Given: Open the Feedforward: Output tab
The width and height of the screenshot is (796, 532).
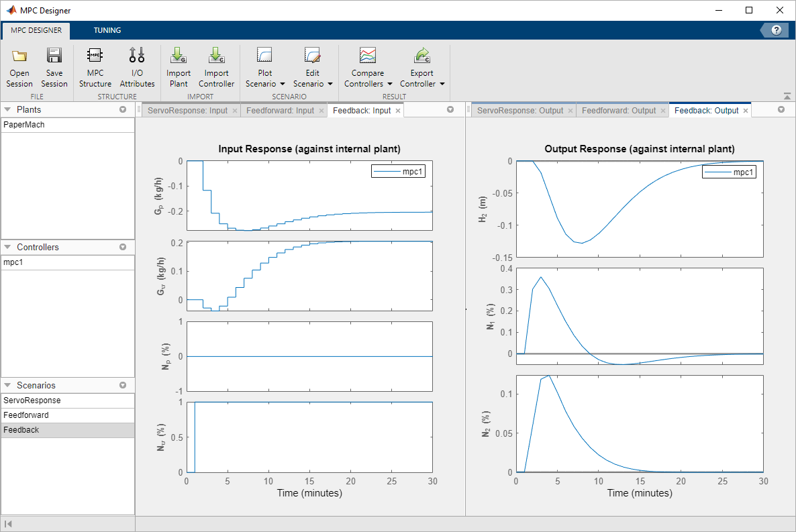Looking at the screenshot, I should click(x=618, y=109).
